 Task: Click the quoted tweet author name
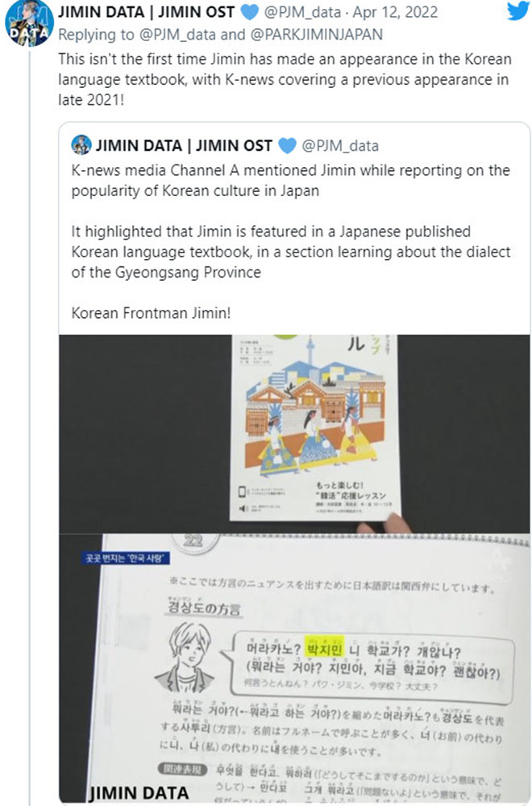pyautogui.click(x=184, y=146)
